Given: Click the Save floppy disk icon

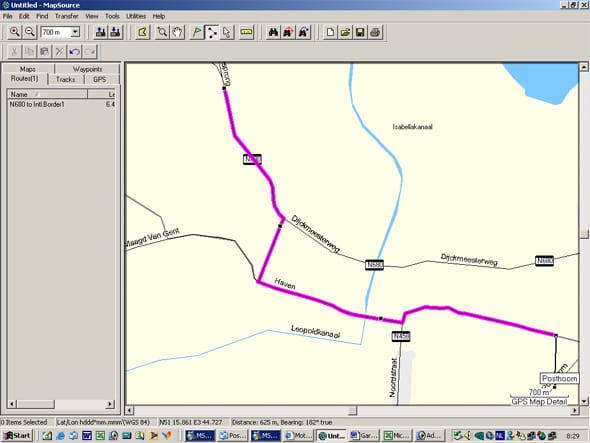Looking at the screenshot, I should [360, 32].
